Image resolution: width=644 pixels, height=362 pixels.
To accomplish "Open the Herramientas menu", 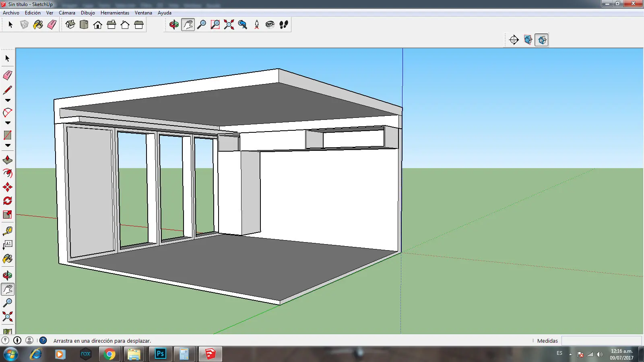I will click(x=115, y=12).
